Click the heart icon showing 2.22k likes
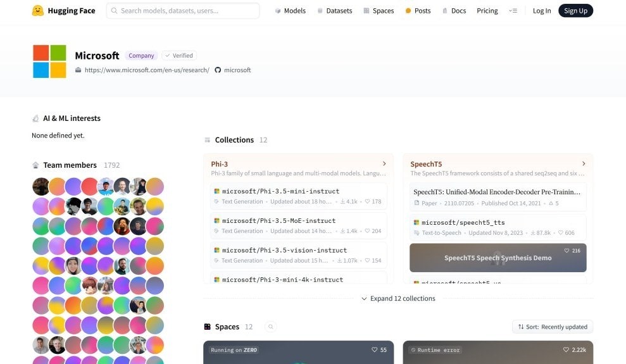The image size is (626, 364). click(x=566, y=349)
